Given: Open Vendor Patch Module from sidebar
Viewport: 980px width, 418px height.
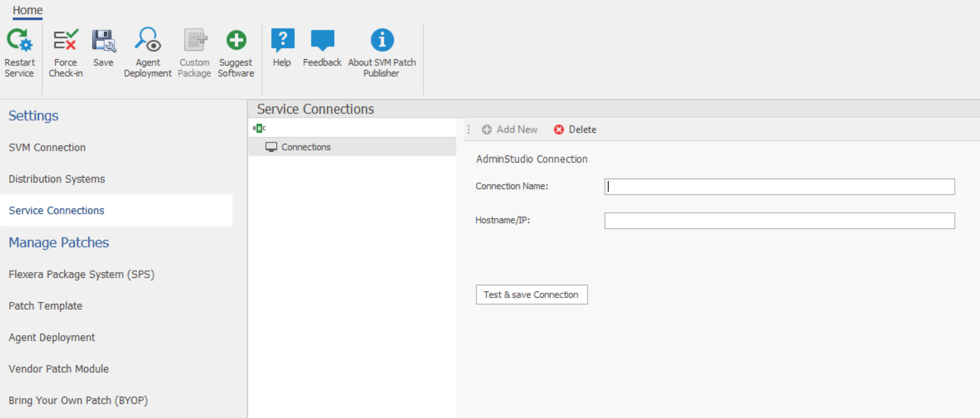Looking at the screenshot, I should pos(59,369).
